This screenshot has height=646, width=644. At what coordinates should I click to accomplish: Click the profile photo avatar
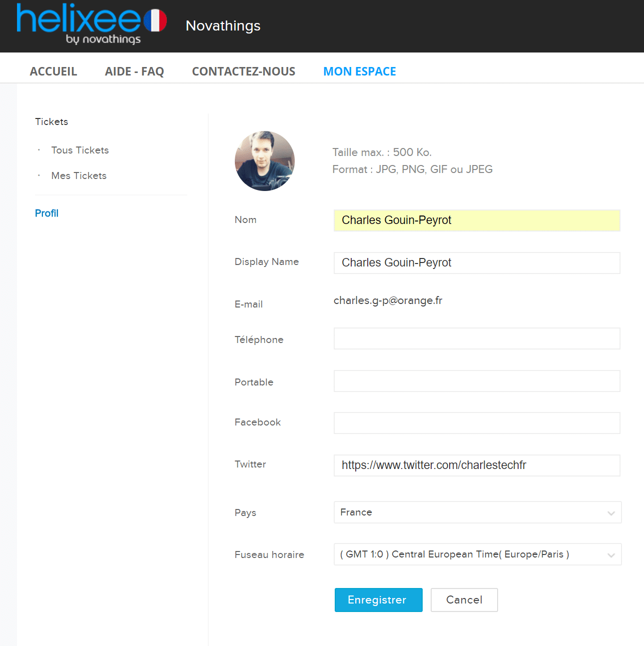[x=265, y=161]
